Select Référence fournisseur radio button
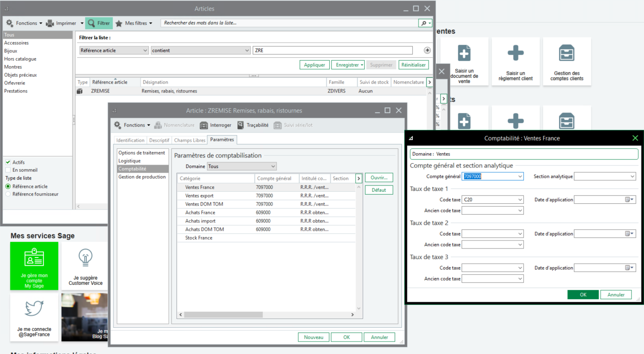Screen dimensions: 644x354 8,194
